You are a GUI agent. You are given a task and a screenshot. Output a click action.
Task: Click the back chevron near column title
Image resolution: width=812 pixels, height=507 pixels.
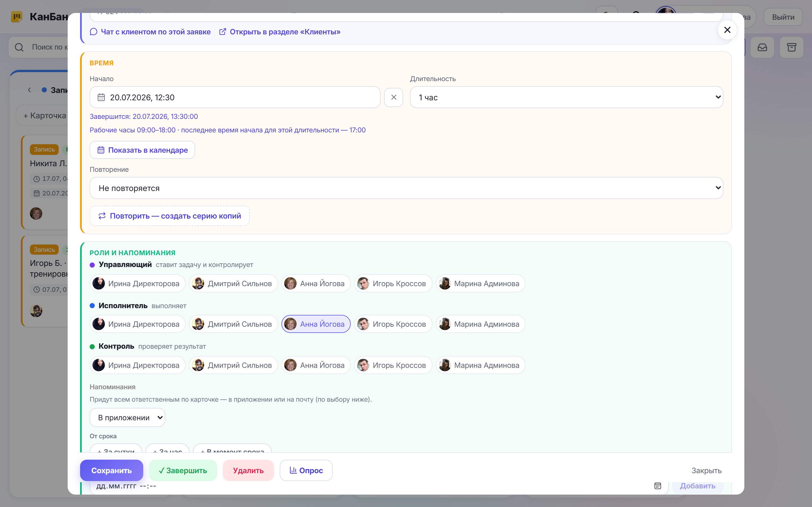(30, 90)
